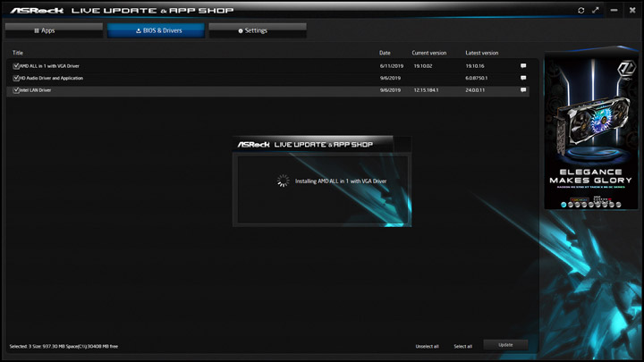This screenshot has width=644, height=362.
Task: Click the selected size status text
Action: [64, 347]
